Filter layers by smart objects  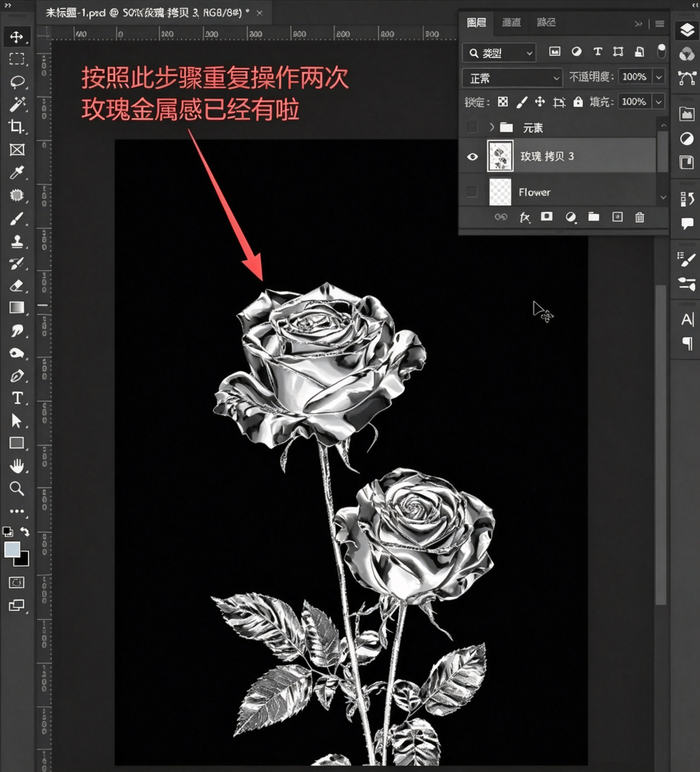pyautogui.click(x=639, y=51)
